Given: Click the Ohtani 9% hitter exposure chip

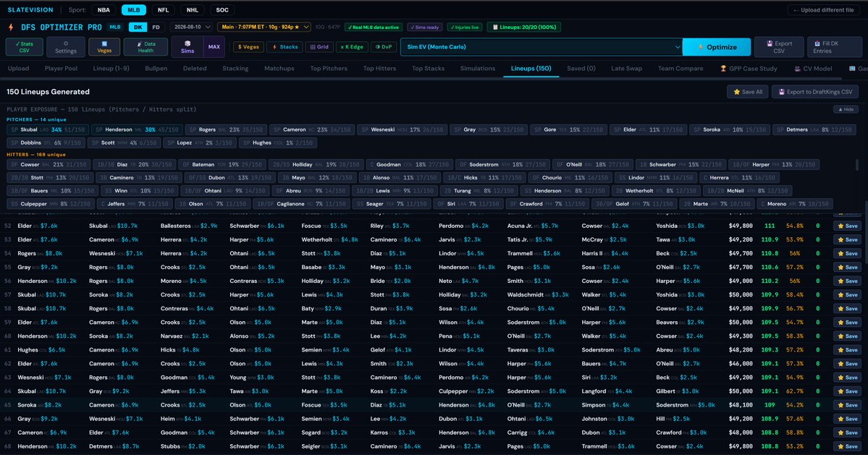Looking at the screenshot, I should pos(224,191).
